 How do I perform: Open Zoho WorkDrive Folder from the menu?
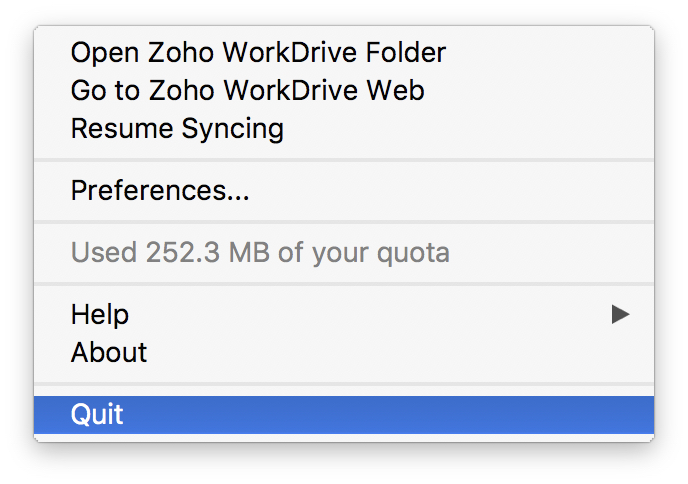click(x=258, y=52)
